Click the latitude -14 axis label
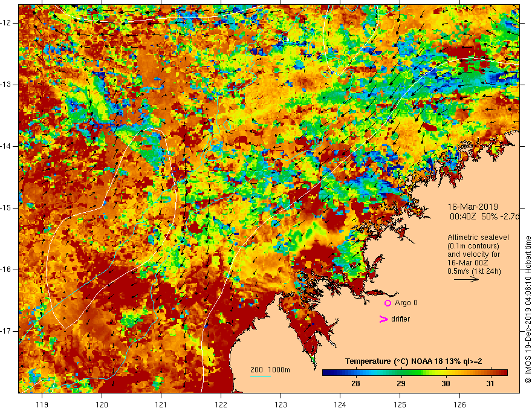The image size is (532, 411). pyautogui.click(x=7, y=146)
